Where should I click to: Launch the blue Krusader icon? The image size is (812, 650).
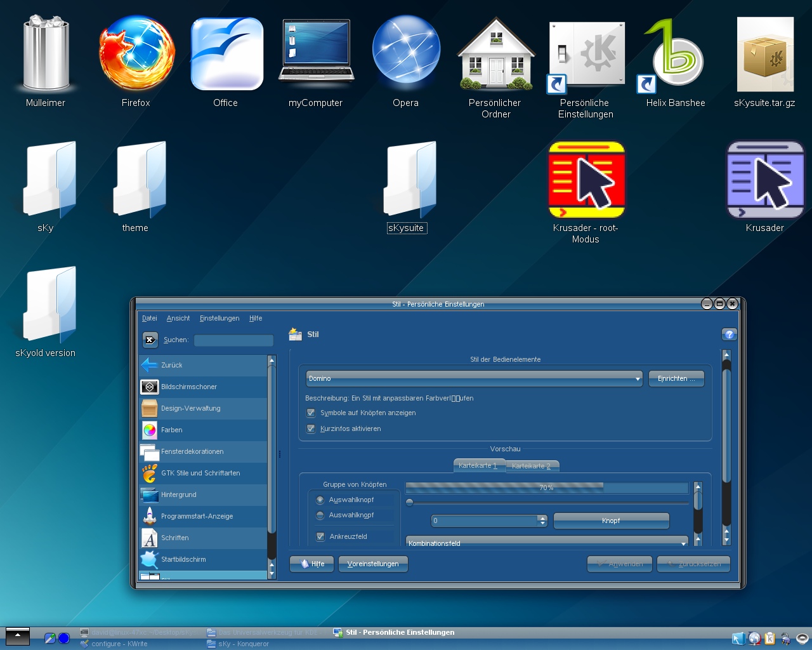pyautogui.click(x=765, y=180)
